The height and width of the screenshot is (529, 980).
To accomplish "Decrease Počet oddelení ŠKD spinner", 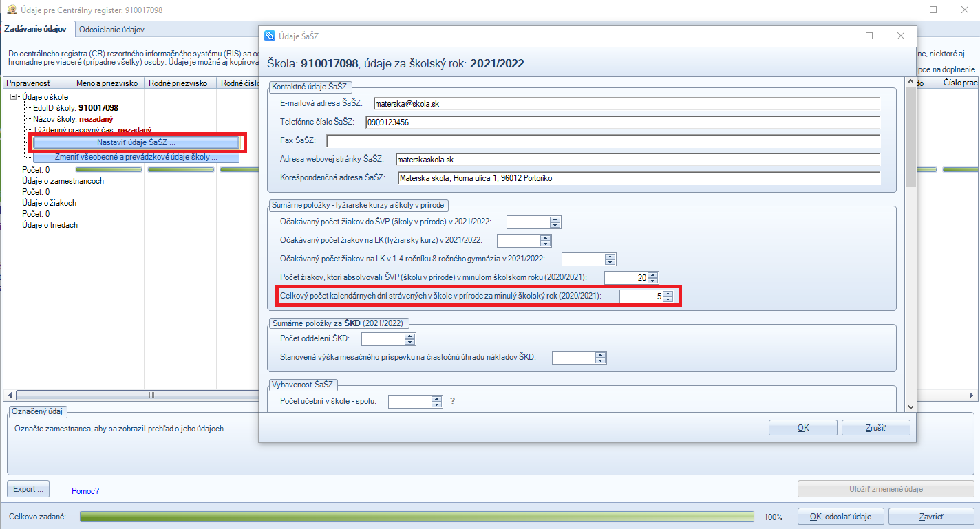I will tap(410, 342).
